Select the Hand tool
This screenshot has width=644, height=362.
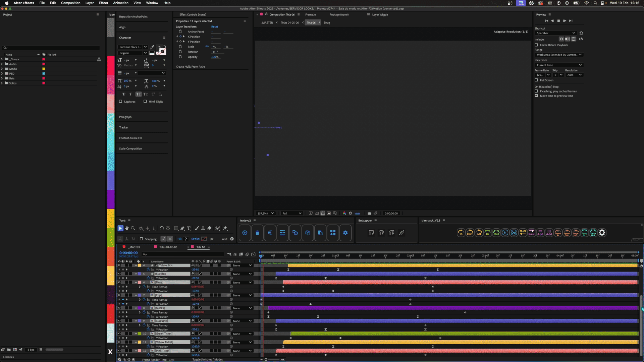127,228
